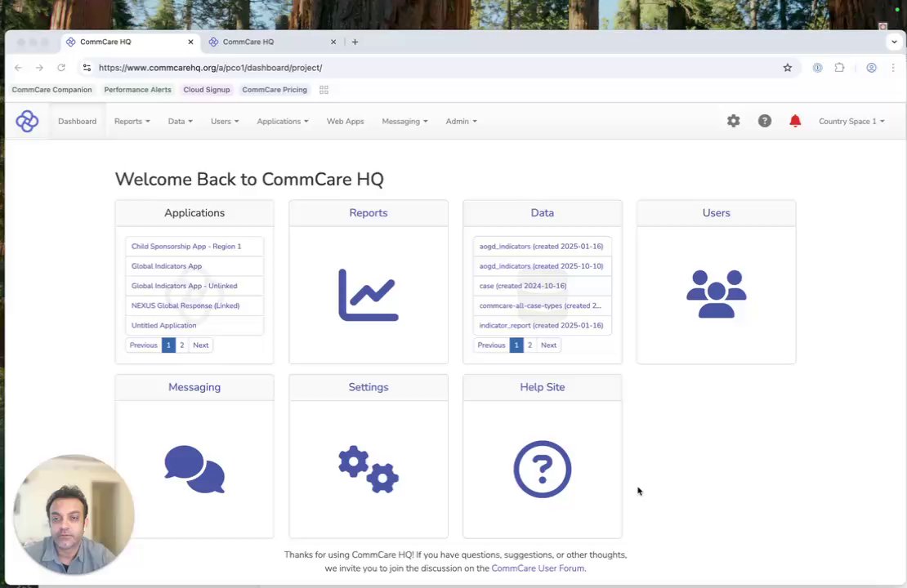Click Previous in Data pagination

point(491,345)
